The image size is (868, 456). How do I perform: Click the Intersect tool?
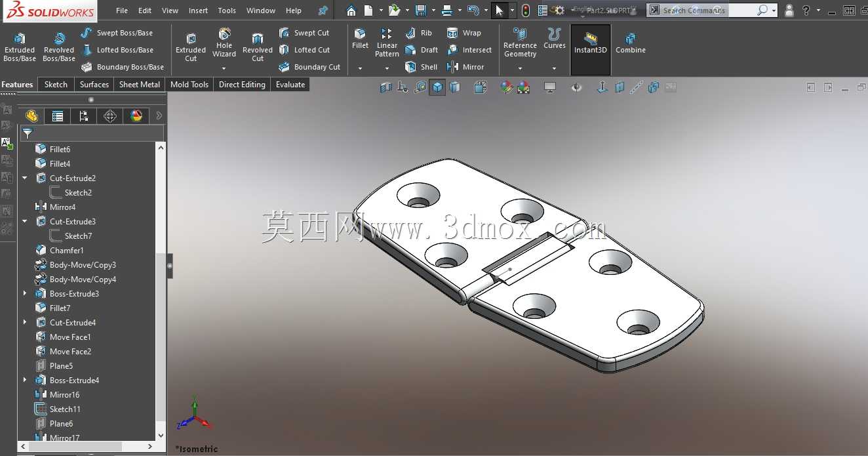coord(469,50)
